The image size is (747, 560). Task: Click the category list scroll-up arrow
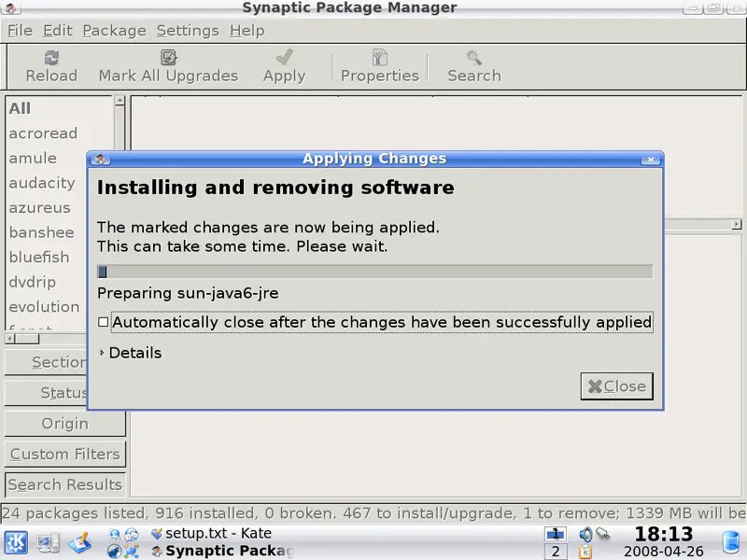[x=120, y=100]
